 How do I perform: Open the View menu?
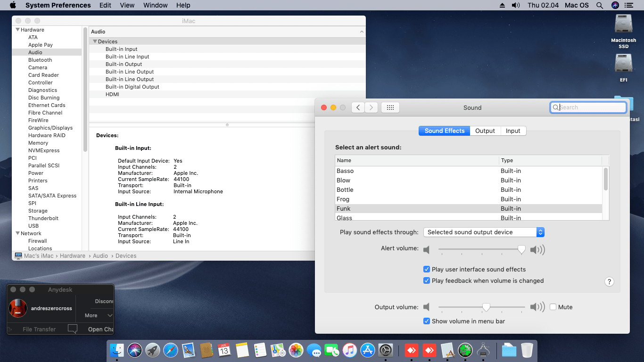point(127,5)
